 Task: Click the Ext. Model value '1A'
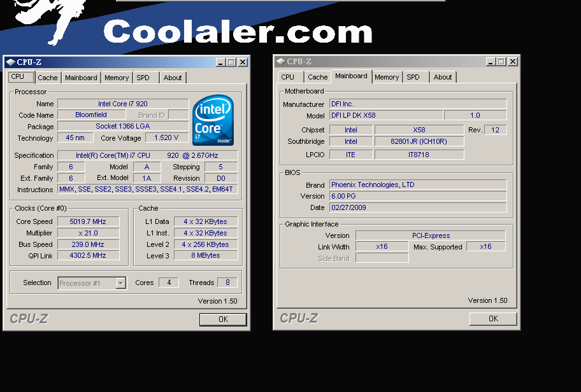click(x=147, y=178)
